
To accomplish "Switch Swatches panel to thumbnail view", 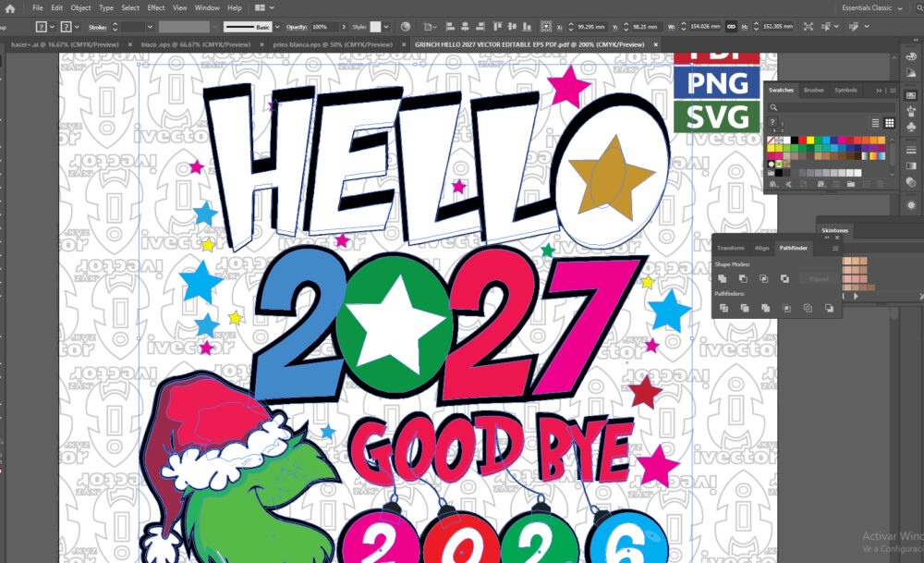I will [889, 123].
